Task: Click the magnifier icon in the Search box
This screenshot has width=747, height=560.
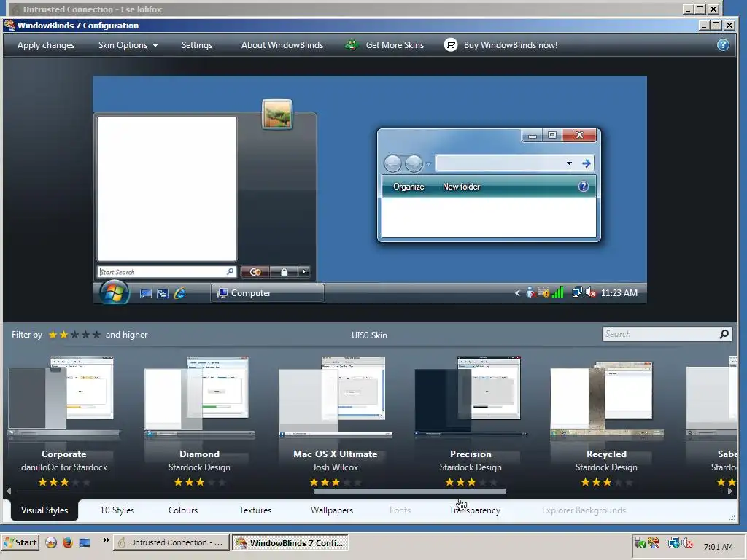Action: (x=724, y=334)
